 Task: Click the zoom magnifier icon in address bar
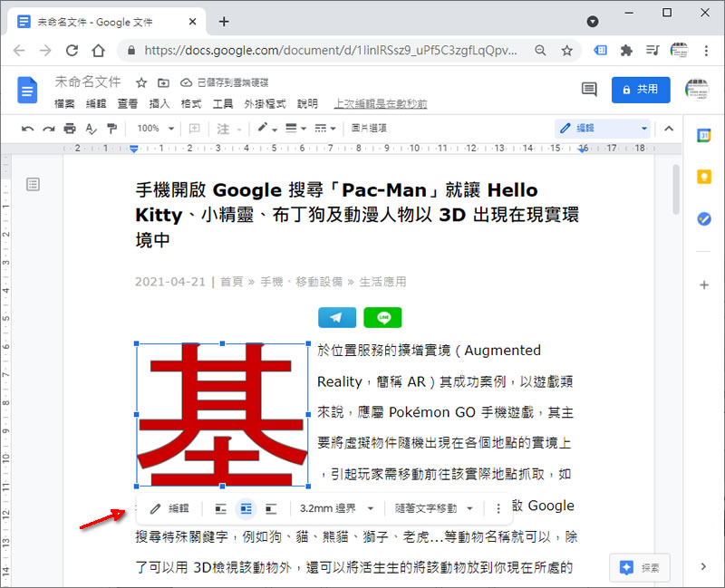pos(540,50)
